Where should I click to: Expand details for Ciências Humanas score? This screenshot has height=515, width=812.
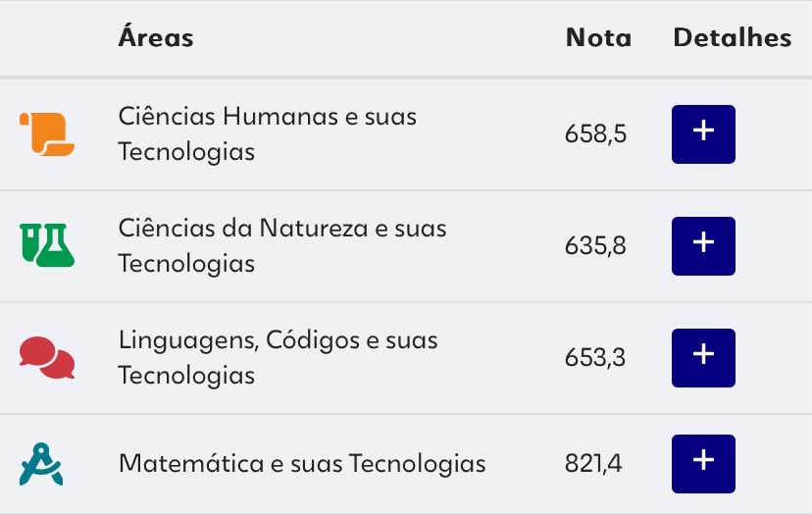point(702,134)
